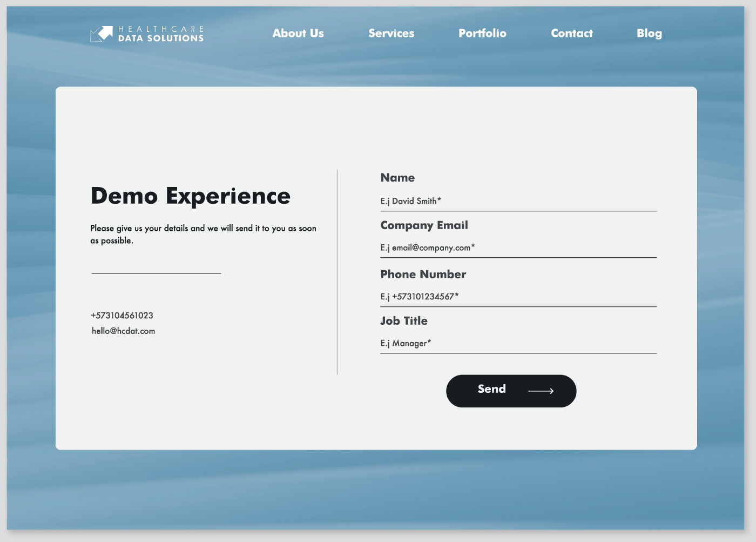Click the Company Email input field

coord(518,248)
